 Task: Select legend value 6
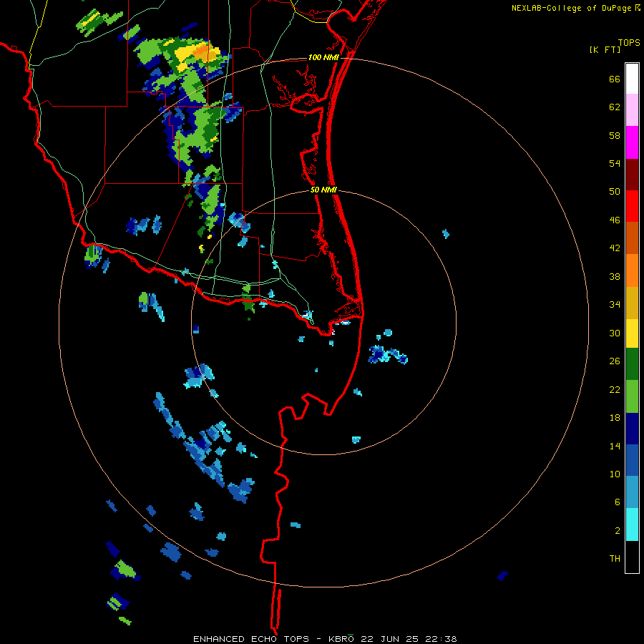[x=618, y=502]
